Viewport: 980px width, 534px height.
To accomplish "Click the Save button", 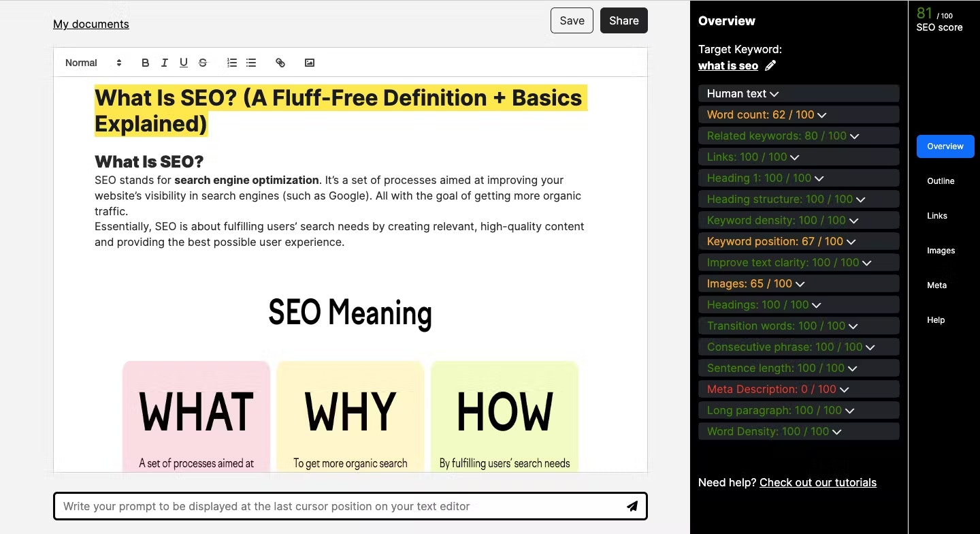I will 572,20.
